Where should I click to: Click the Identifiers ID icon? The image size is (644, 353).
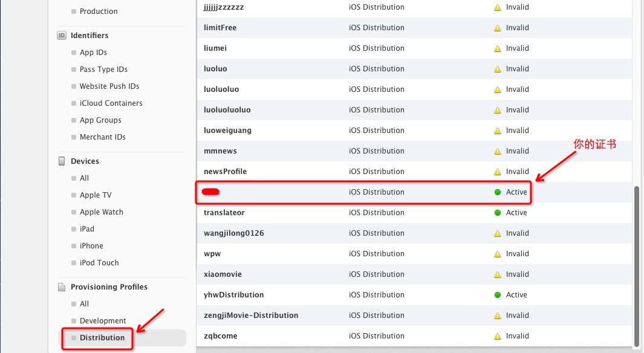click(x=62, y=35)
